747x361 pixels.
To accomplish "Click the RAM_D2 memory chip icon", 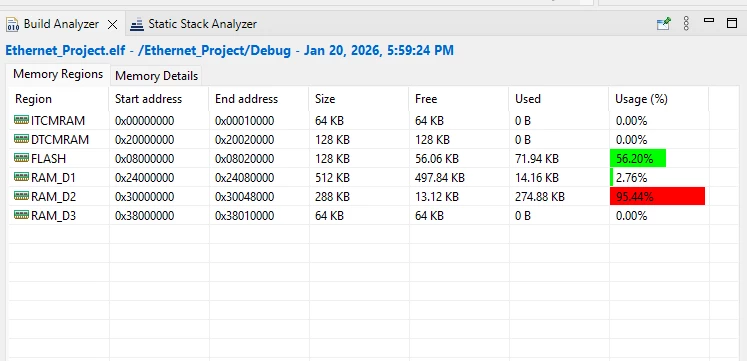I will click(x=21, y=196).
